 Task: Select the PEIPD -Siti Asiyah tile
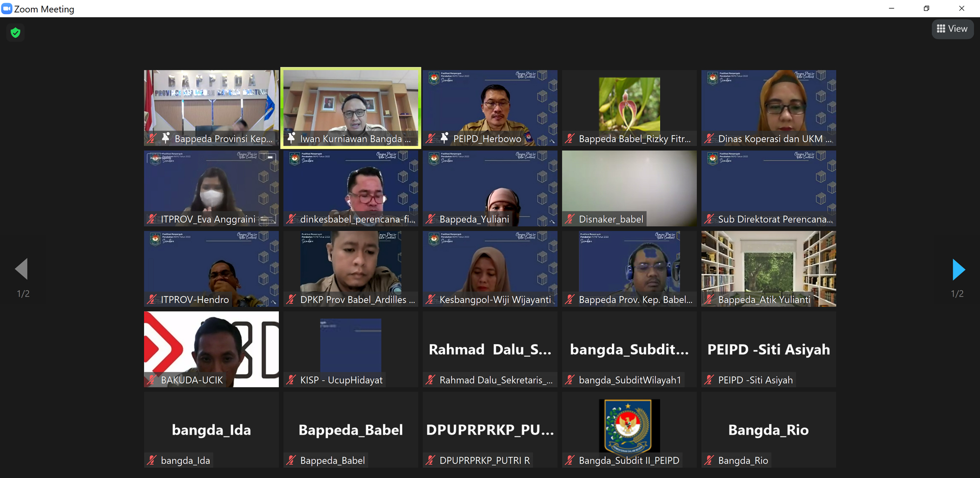coord(768,349)
